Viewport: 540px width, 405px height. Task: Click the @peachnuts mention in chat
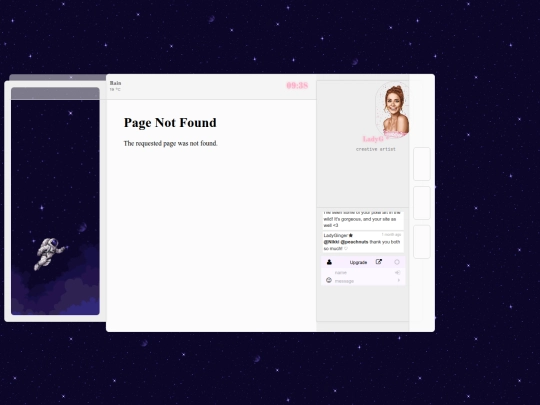(x=354, y=242)
